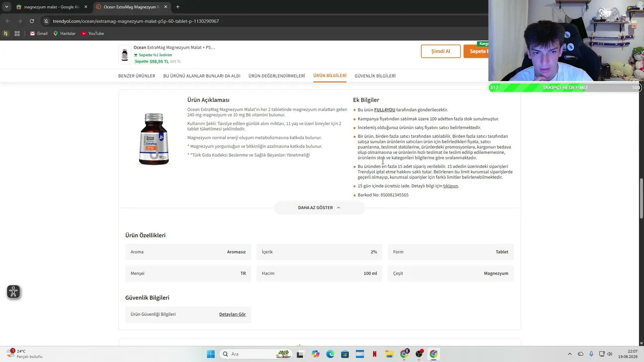This screenshot has width=644, height=362.
Task: Open the FULL4YOU seller link
Action: pyautogui.click(x=384, y=110)
